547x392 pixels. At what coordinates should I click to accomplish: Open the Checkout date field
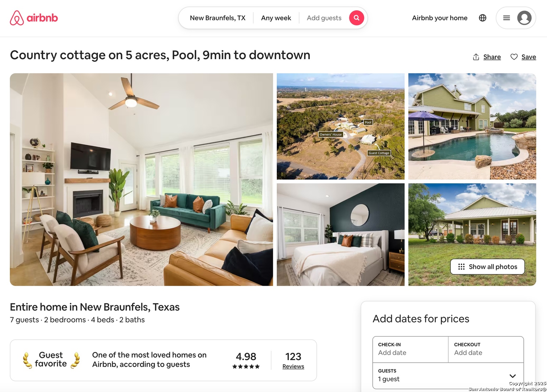[486, 349]
